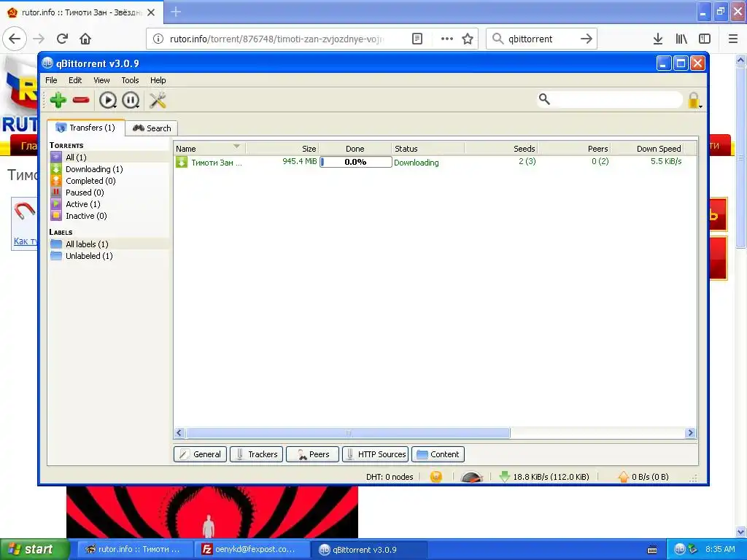The width and height of the screenshot is (747, 560).
Task: Sort by the Done column header
Action: click(355, 149)
